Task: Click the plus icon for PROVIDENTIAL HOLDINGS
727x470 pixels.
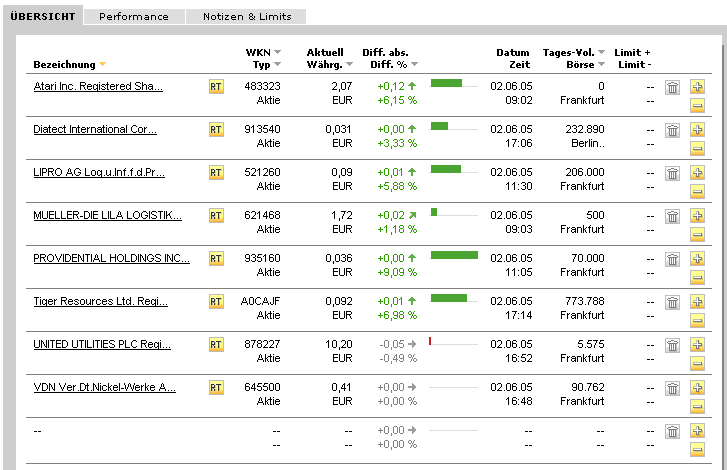Action: pos(697,259)
